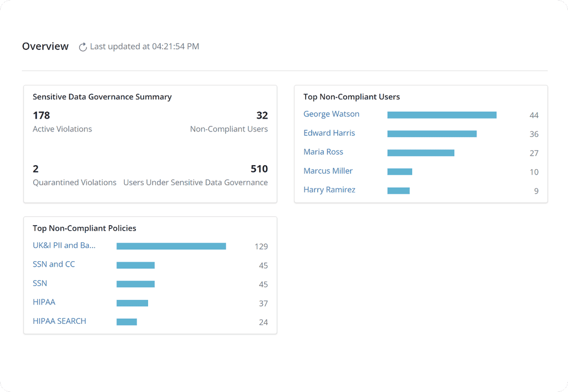The height and width of the screenshot is (392, 568).
Task: Click the Sensitive Data Governance Summary card title
Action: point(102,96)
